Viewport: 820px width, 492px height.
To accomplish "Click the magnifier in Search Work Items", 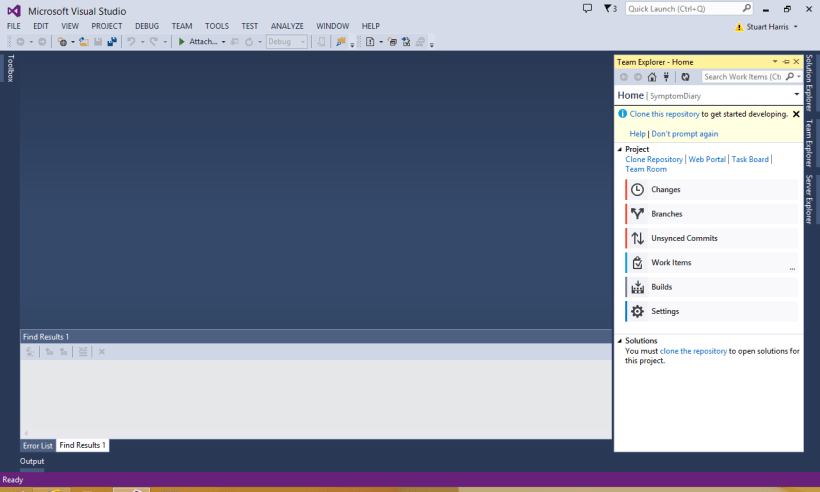I will (x=790, y=77).
